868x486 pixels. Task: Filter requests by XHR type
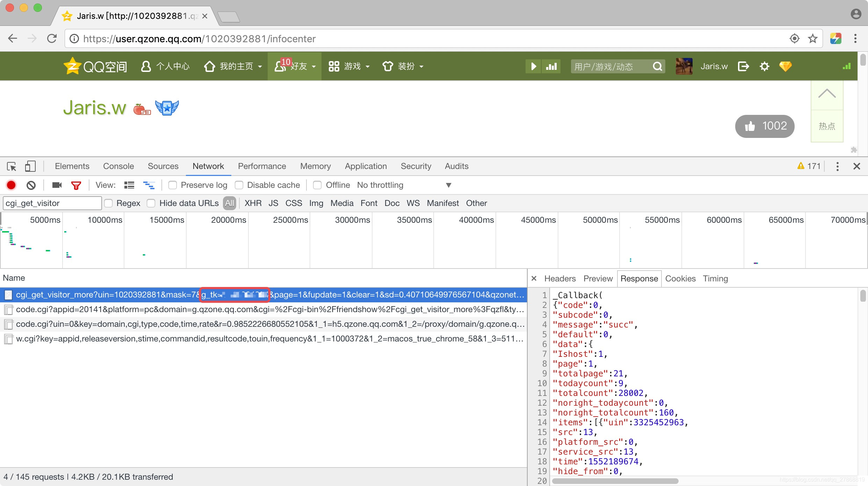point(253,203)
